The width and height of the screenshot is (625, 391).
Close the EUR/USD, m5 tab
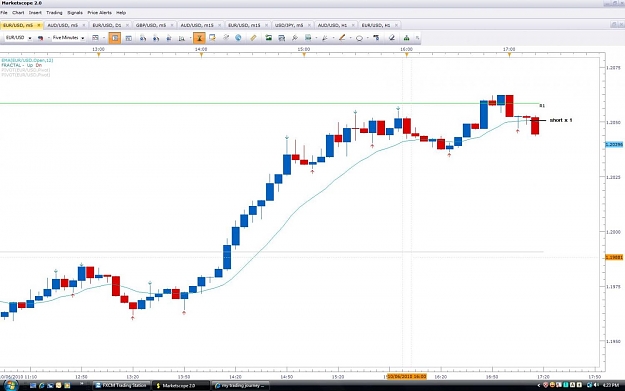pyautogui.click(x=39, y=25)
